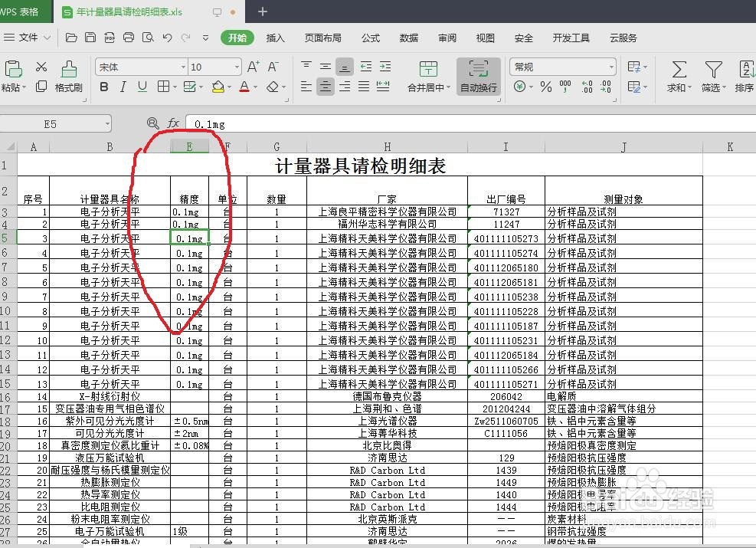Viewport: 756px width, 548px height.
Task: Increase font size with A+ icon
Action: [x=254, y=67]
